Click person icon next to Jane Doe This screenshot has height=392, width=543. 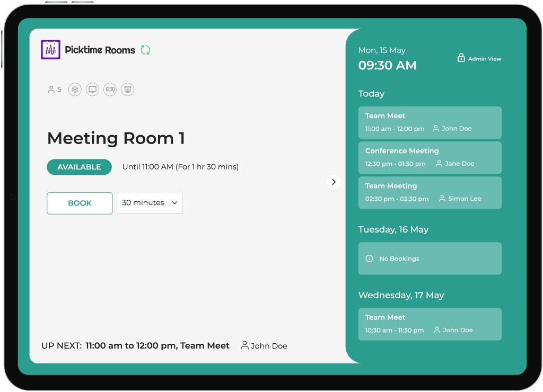coord(439,163)
